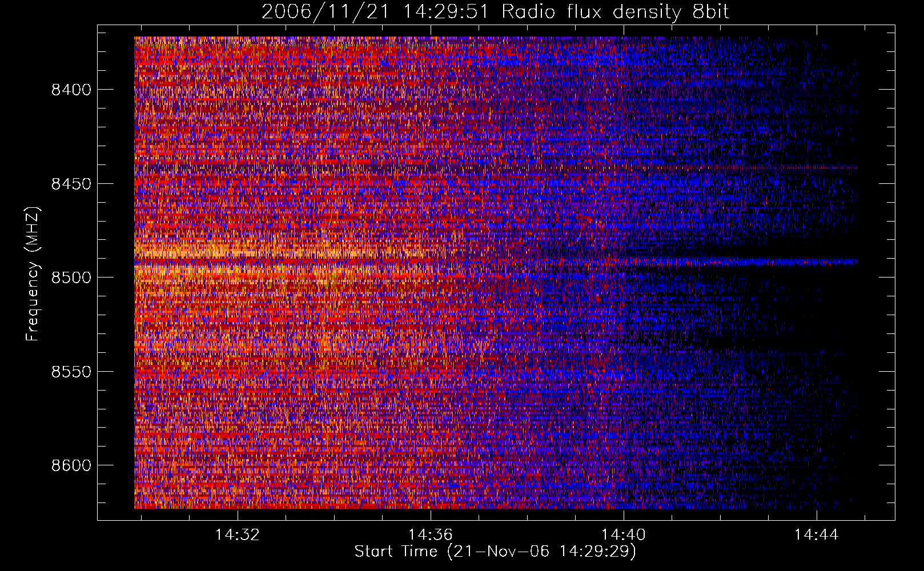
Task: Click the 14:36 time axis label
Action: point(430,534)
